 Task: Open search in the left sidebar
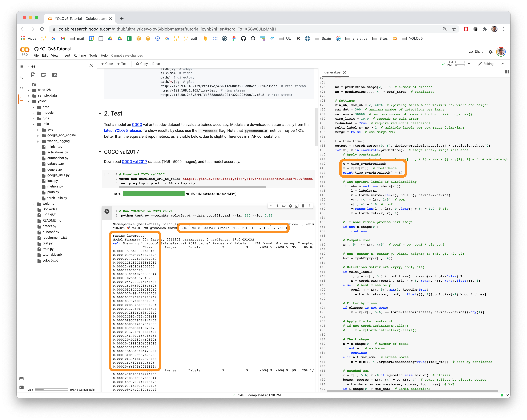pyautogui.click(x=21, y=77)
